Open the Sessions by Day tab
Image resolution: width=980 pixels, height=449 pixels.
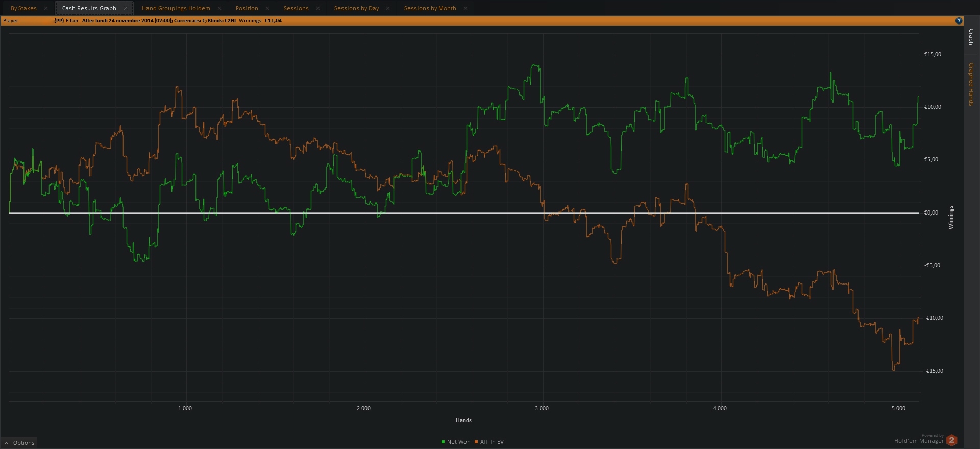(x=356, y=8)
